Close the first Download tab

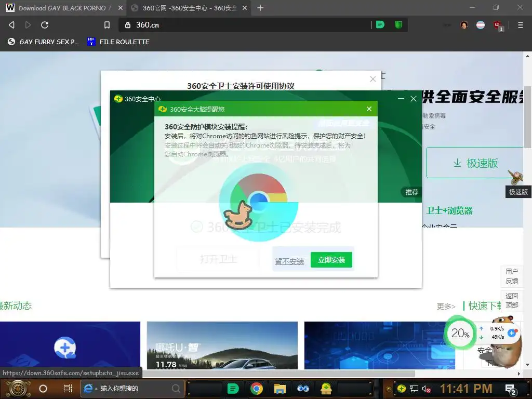click(121, 8)
